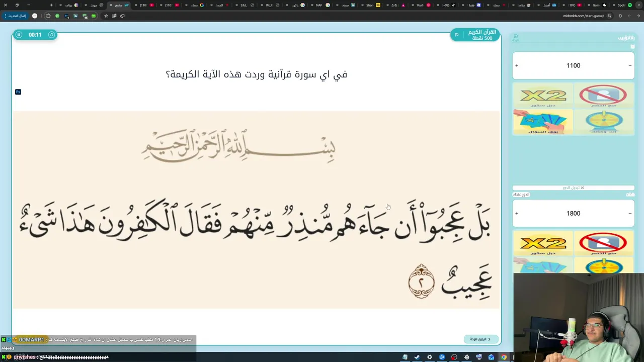The height and width of the screenshot is (362, 644).
Task: Go back using the browser back arrow
Action: (x=638, y=16)
